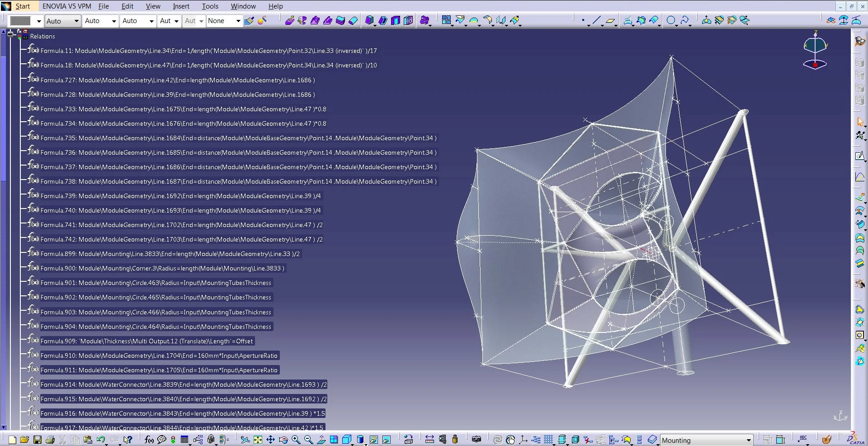
Task: Select Formula.727 relation
Action: (178, 80)
